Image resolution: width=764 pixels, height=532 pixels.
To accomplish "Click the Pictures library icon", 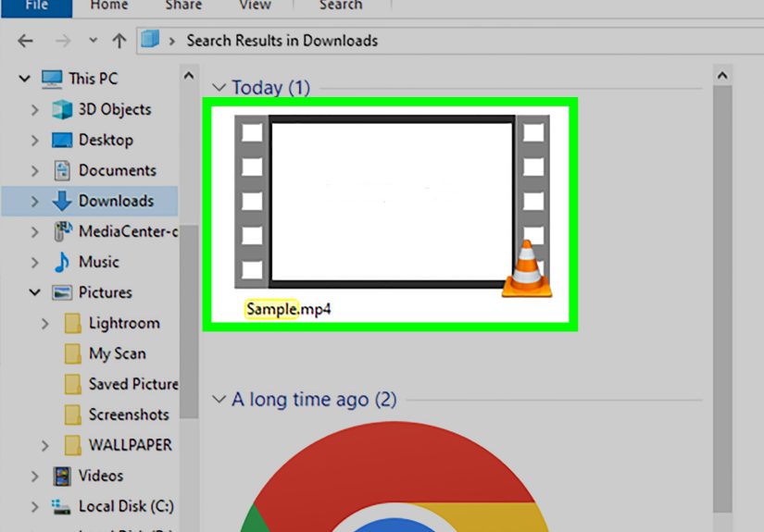I will [62, 292].
